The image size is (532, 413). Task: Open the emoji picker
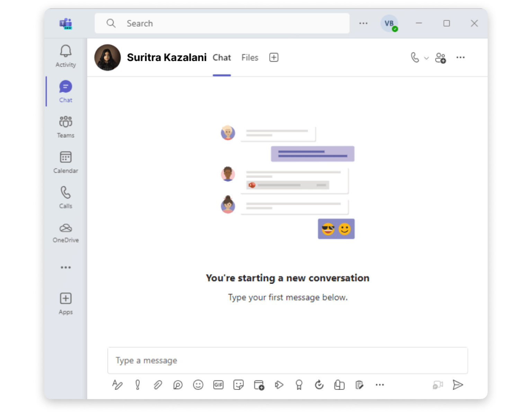coord(198,385)
